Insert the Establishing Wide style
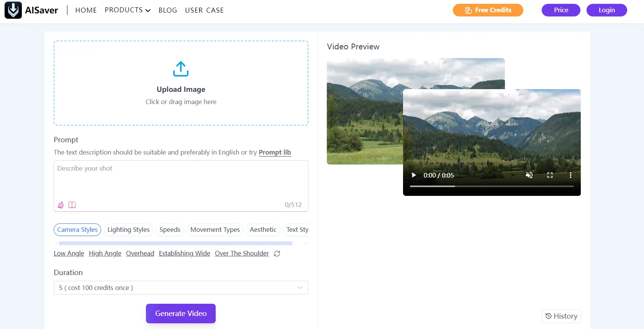 (x=185, y=253)
